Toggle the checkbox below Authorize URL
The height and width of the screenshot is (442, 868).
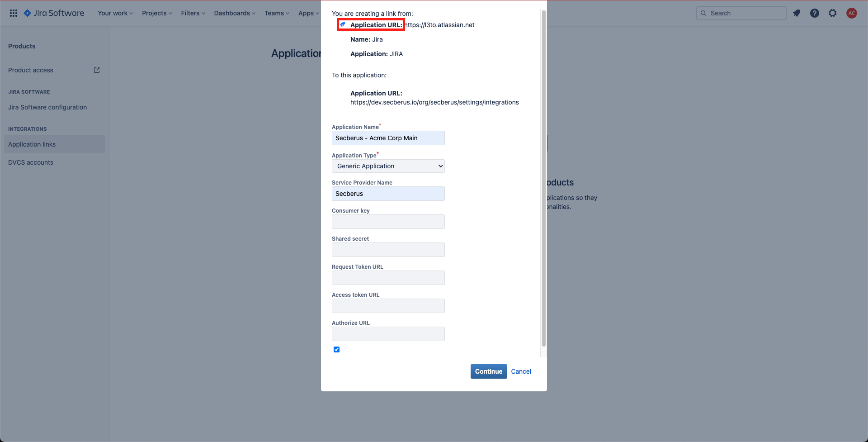click(x=336, y=349)
